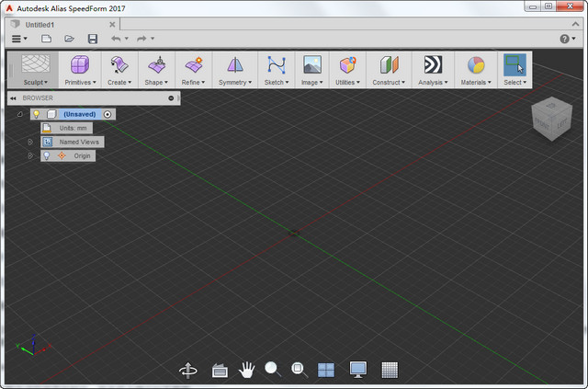588x389 pixels.
Task: Toggle the Grid settings icon
Action: click(390, 371)
